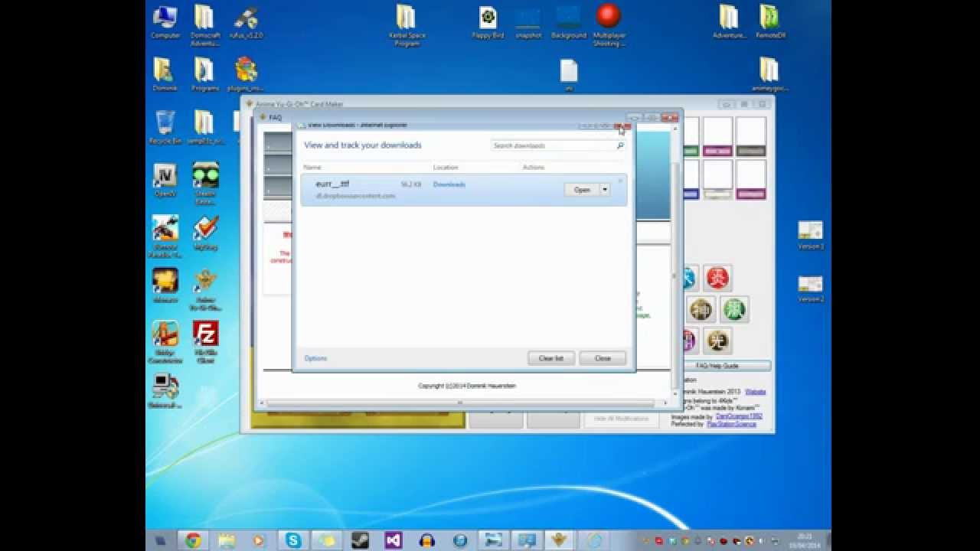Screen dimensions: 980x551
Task: Click the FAQ/Help Guide button in Card Maker
Action: [x=717, y=366]
